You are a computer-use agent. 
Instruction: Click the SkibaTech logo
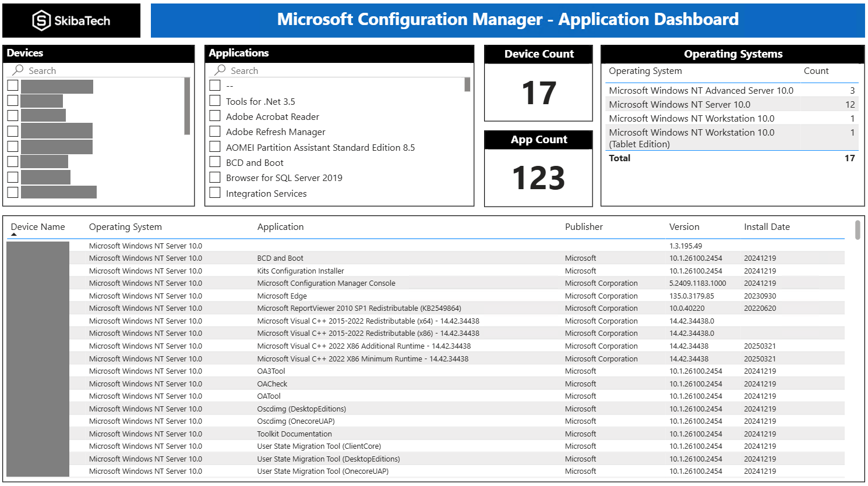click(71, 20)
